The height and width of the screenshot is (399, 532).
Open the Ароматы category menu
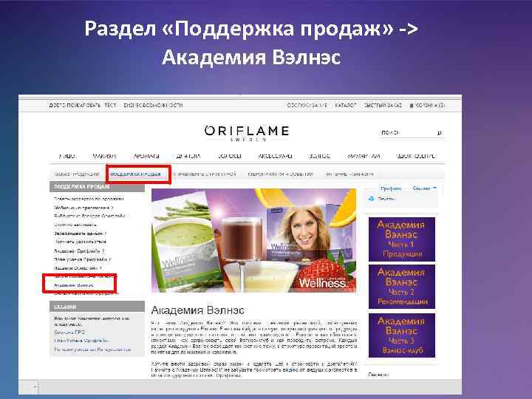146,156
